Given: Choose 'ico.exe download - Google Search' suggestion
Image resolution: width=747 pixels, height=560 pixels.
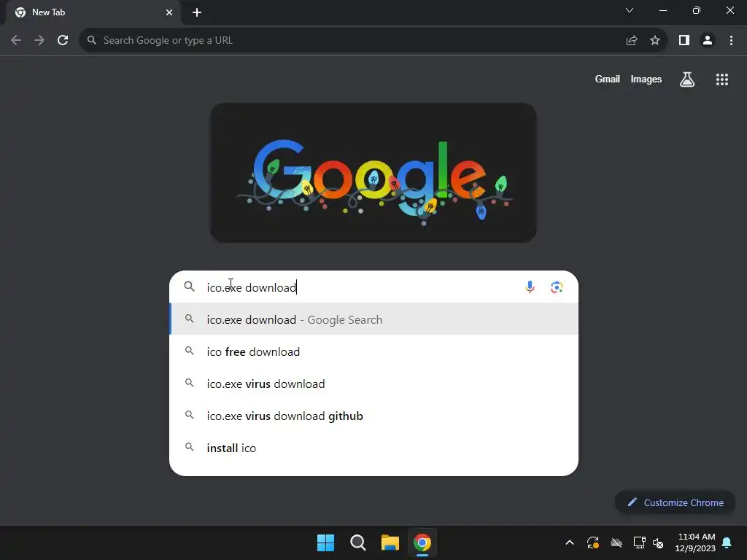Looking at the screenshot, I should [x=374, y=319].
